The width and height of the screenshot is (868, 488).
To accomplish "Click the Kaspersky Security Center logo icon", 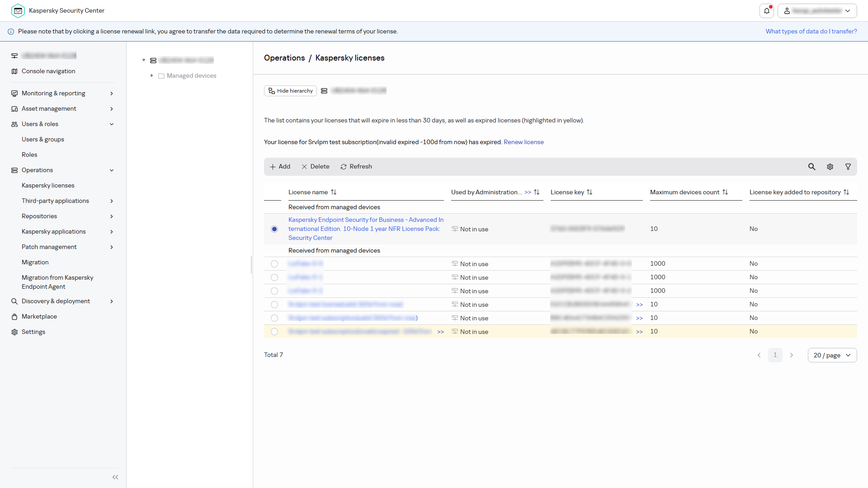I will point(18,11).
